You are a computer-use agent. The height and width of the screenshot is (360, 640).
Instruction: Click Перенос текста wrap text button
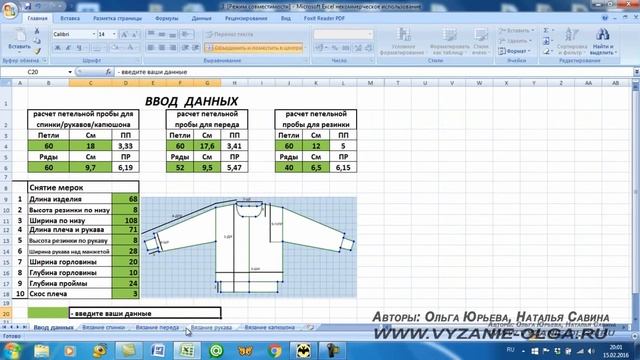230,34
